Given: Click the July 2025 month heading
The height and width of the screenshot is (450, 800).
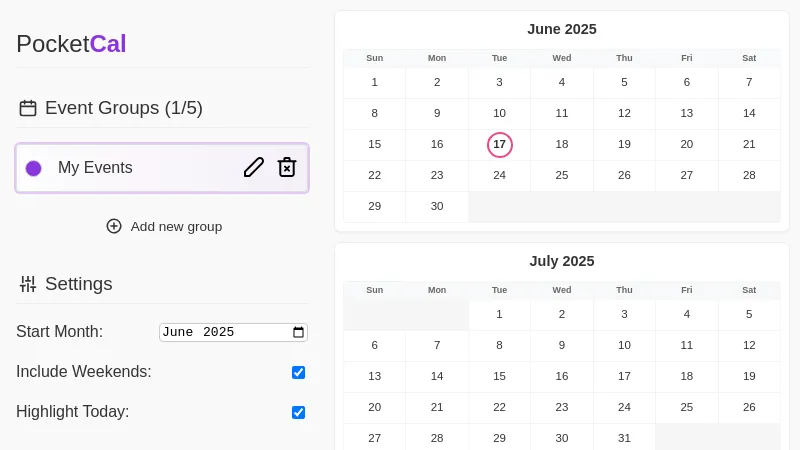Looking at the screenshot, I should pos(562,261).
